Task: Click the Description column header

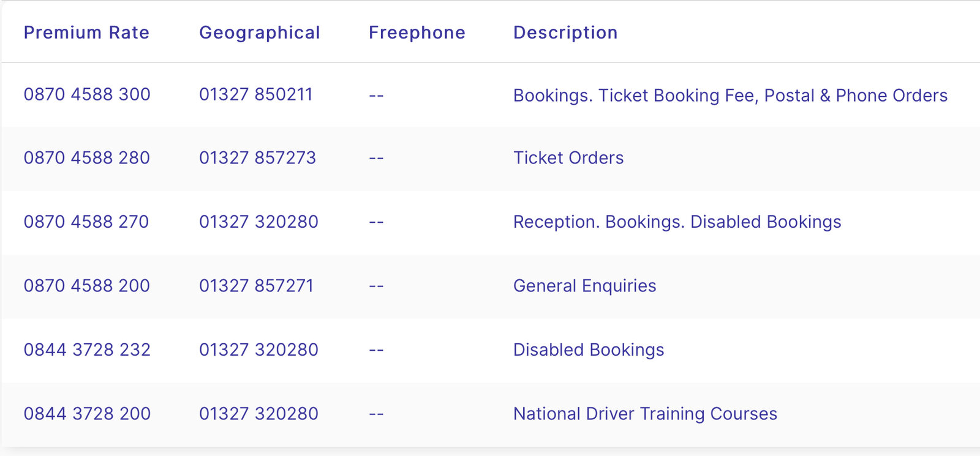Action: click(565, 32)
